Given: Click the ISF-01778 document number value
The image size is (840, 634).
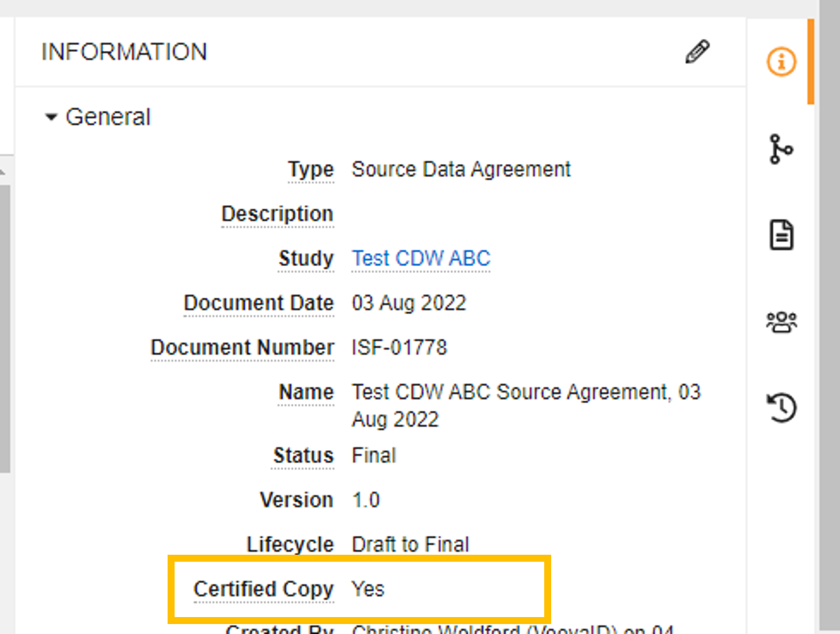Looking at the screenshot, I should (x=399, y=347).
